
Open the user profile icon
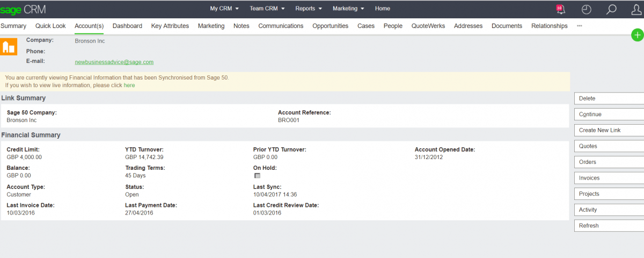[636, 9]
